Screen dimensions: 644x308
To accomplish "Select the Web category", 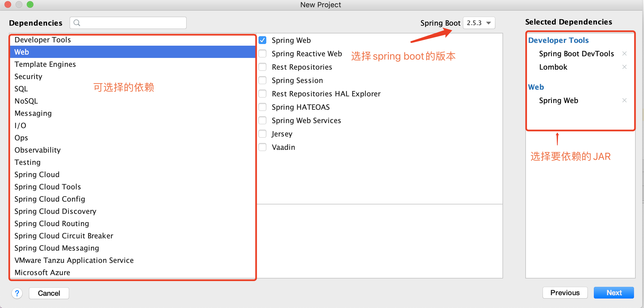I will click(x=133, y=52).
